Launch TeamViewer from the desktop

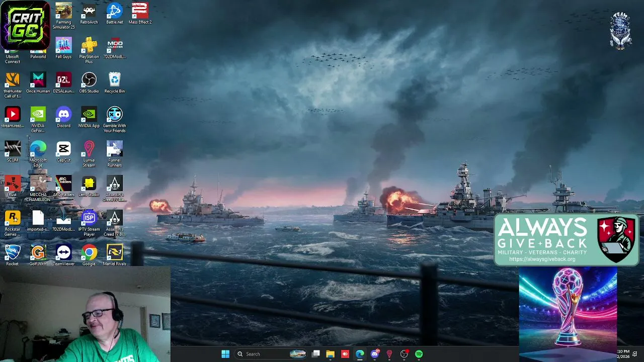pyautogui.click(x=63, y=255)
